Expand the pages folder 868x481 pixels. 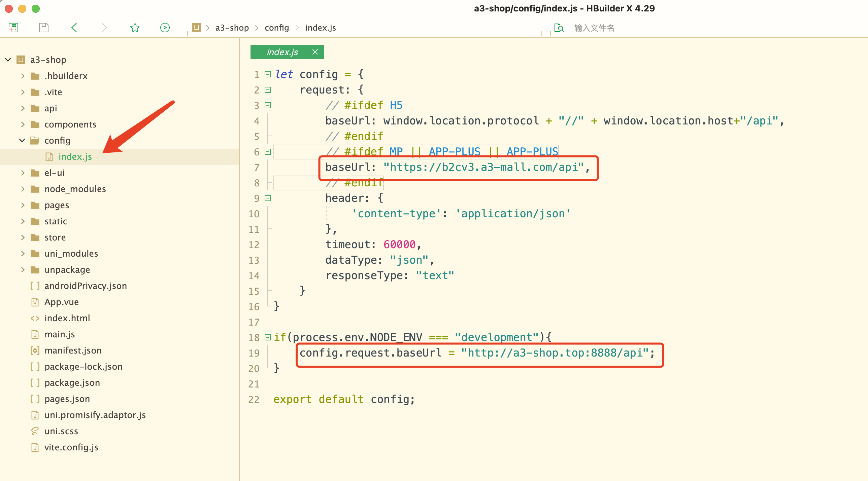coord(23,205)
